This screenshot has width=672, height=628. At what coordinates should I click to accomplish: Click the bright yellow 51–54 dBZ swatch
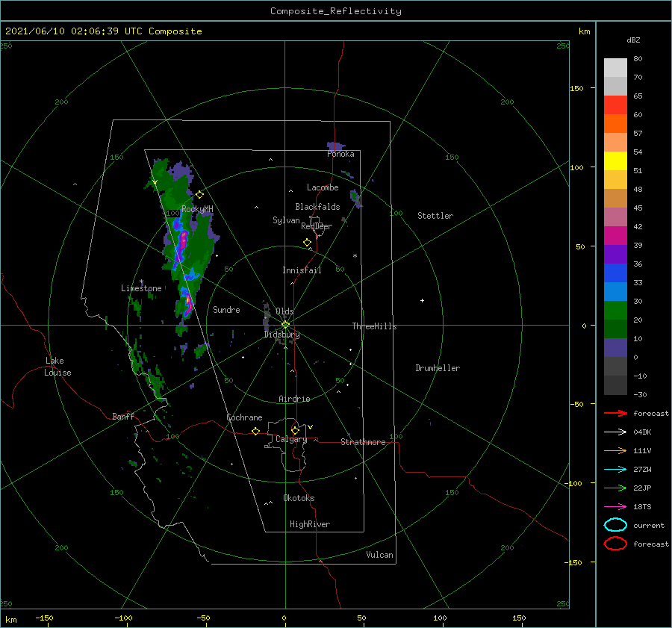coord(615,161)
